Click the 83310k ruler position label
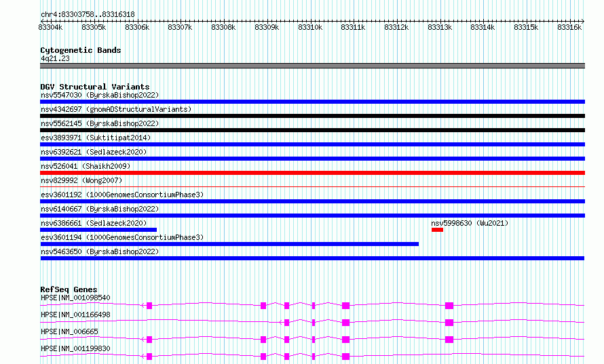Screen dimensions: 604x364 click(x=310, y=27)
